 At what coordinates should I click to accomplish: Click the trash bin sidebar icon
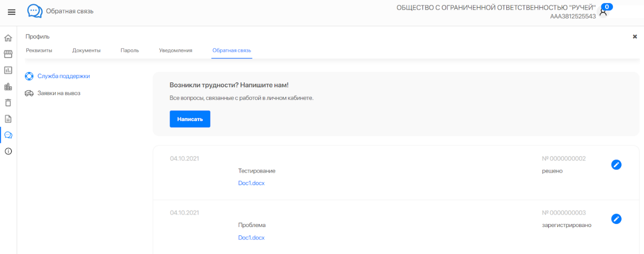pos(8,103)
